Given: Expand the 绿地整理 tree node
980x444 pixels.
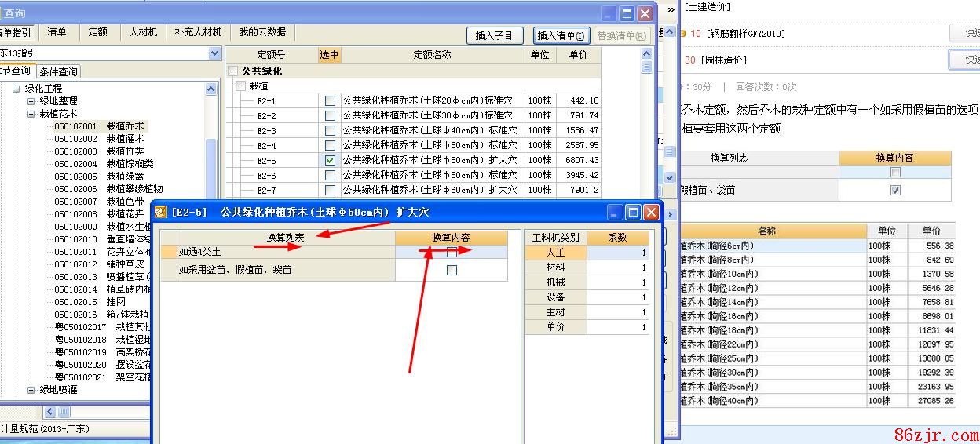Looking at the screenshot, I should (31, 101).
